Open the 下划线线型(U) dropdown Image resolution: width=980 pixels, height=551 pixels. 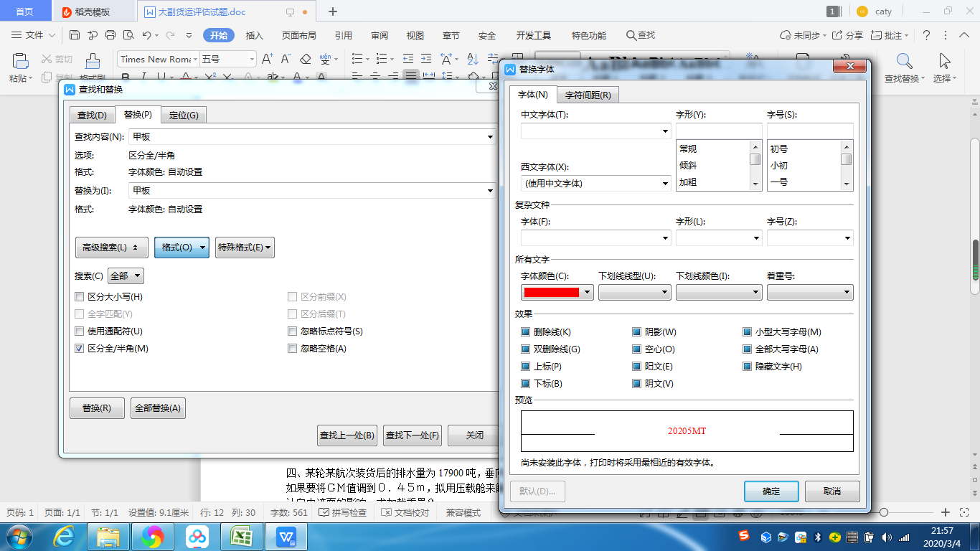tap(635, 292)
